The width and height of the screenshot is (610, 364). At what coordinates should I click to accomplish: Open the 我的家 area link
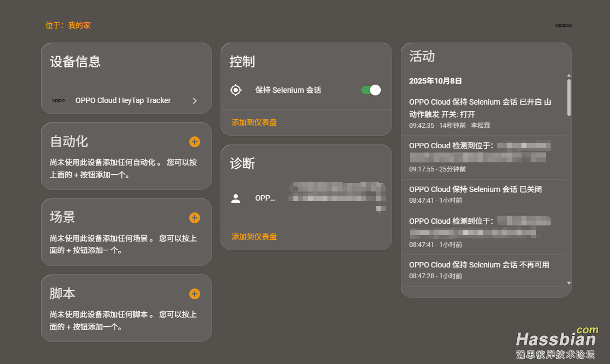point(79,25)
